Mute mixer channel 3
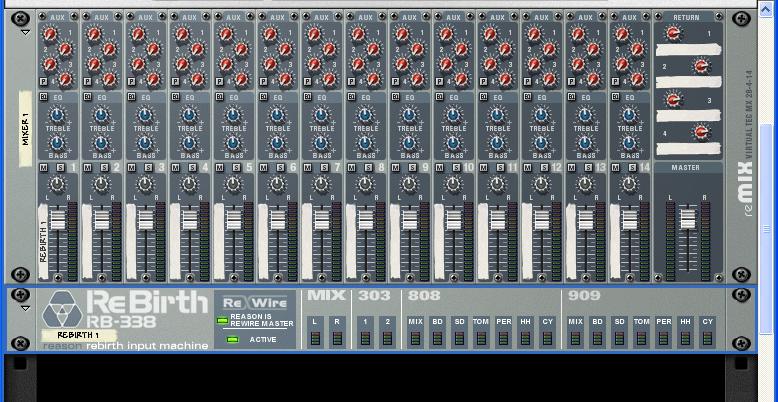This screenshot has height=402, width=778. [x=131, y=168]
